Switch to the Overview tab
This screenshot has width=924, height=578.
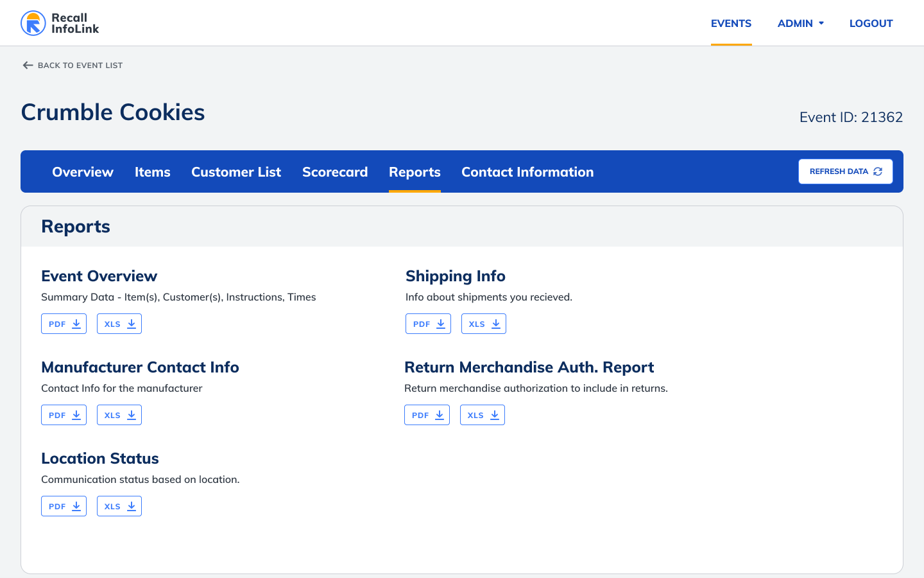point(83,171)
